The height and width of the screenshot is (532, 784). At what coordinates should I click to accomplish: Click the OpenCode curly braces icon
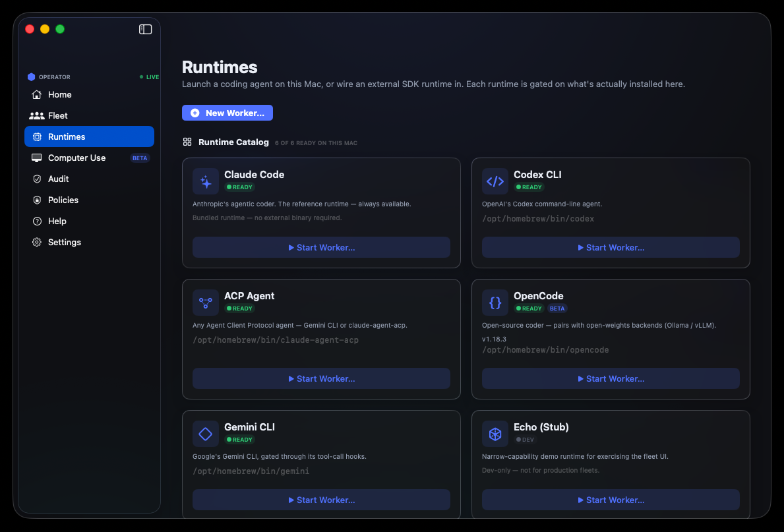tap(495, 303)
